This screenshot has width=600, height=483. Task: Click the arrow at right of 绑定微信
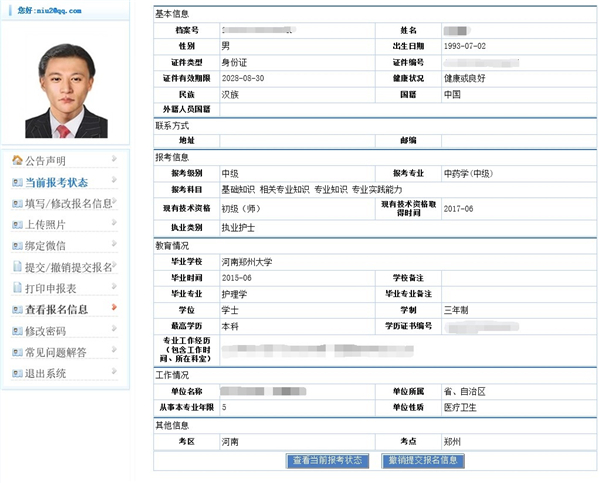114,243
